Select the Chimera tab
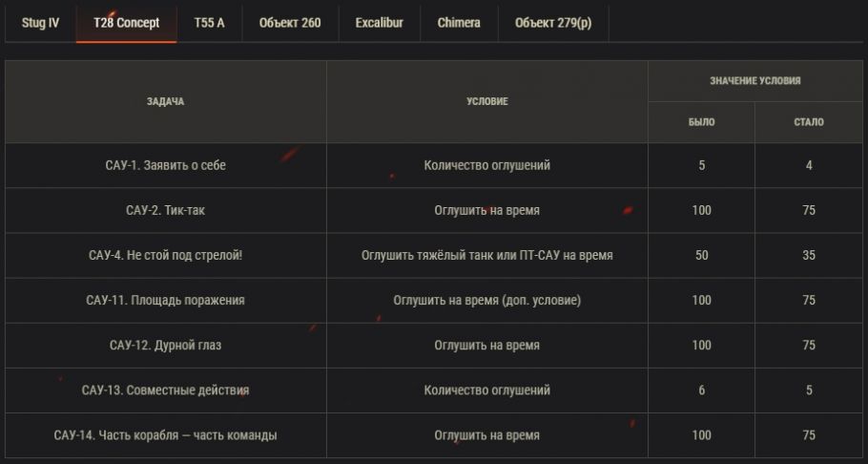The height and width of the screenshot is (464, 868). (459, 22)
